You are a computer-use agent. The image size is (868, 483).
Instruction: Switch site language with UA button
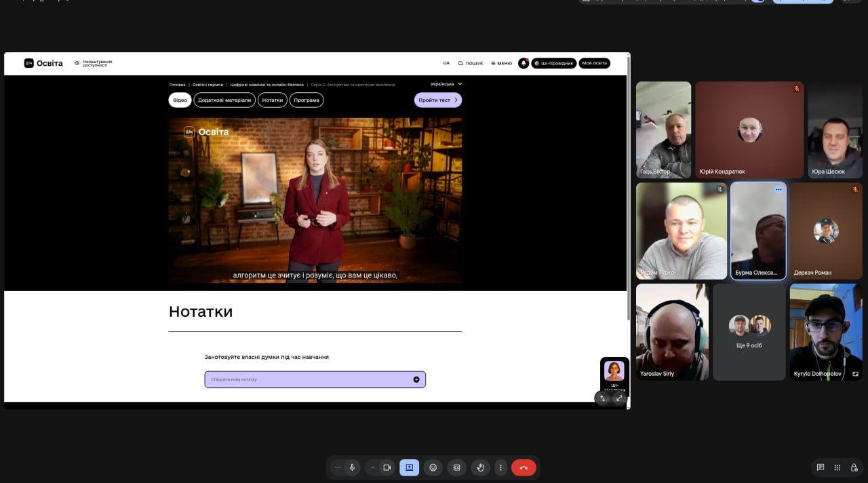point(446,63)
